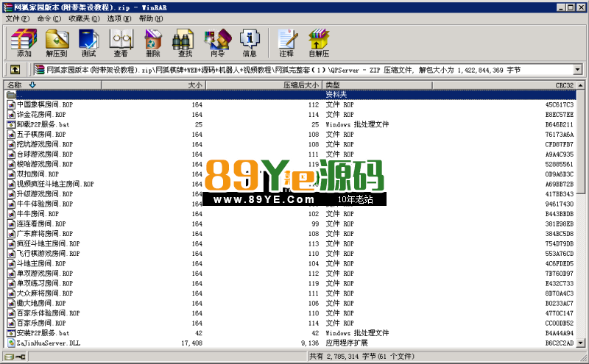Viewport: 589px width, 364px height.
Task: Open the 命令(C) menu
Action: 49,18
